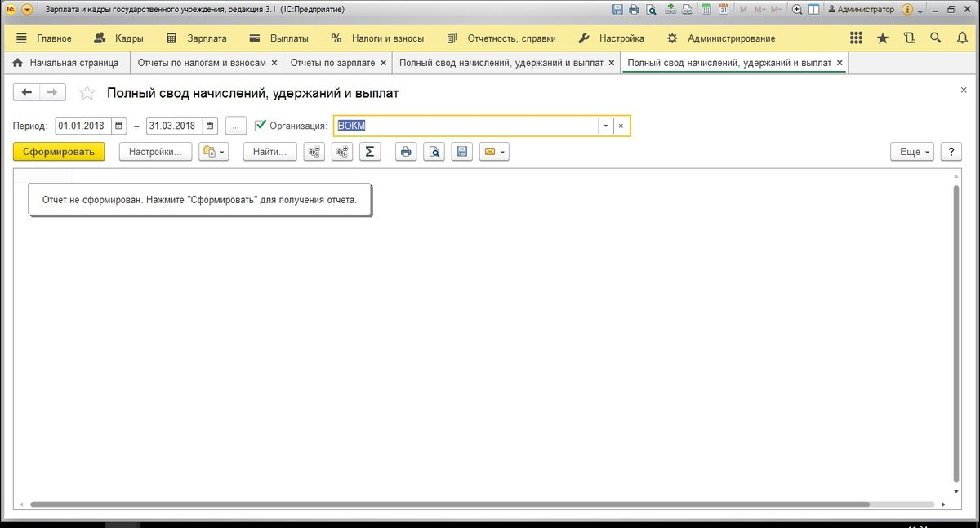980x528 pixels.
Task: Switch to Начальная страница tab
Action: point(65,62)
